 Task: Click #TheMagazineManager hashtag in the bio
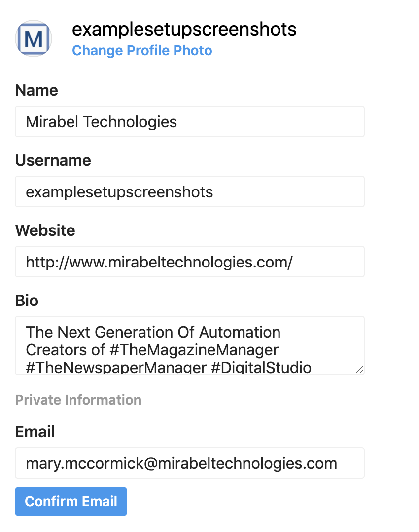[x=194, y=350]
